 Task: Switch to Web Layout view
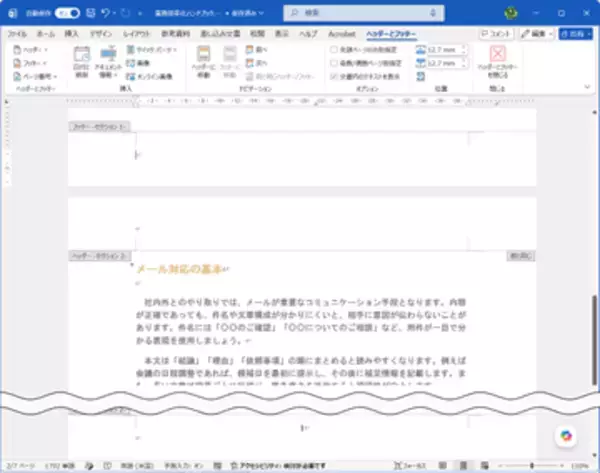(x=484, y=466)
